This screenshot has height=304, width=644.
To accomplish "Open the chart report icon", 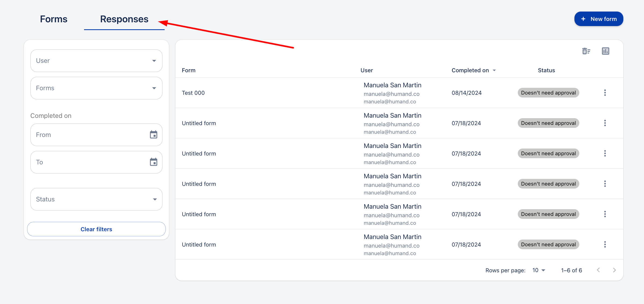I will coord(605,51).
